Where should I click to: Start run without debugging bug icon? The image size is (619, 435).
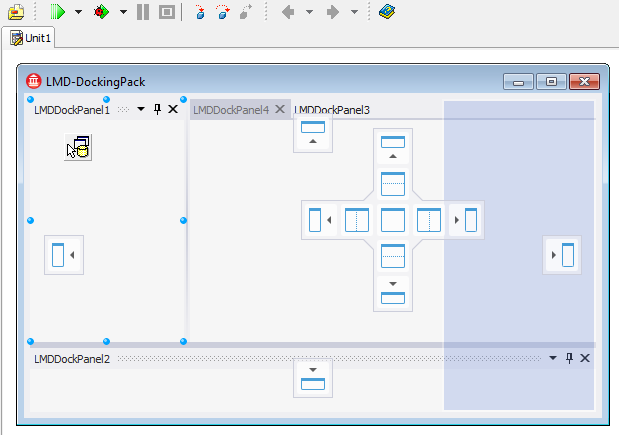click(x=101, y=12)
